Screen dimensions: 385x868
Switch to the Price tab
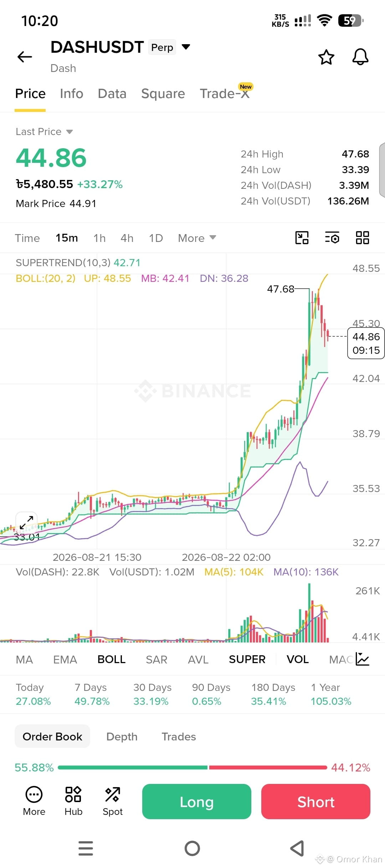pos(30,94)
